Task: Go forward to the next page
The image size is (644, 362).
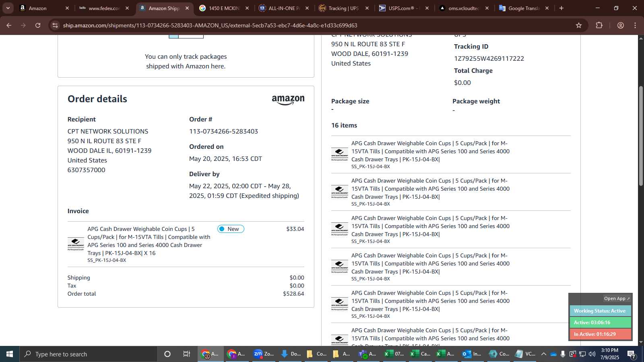Action: (x=23, y=25)
